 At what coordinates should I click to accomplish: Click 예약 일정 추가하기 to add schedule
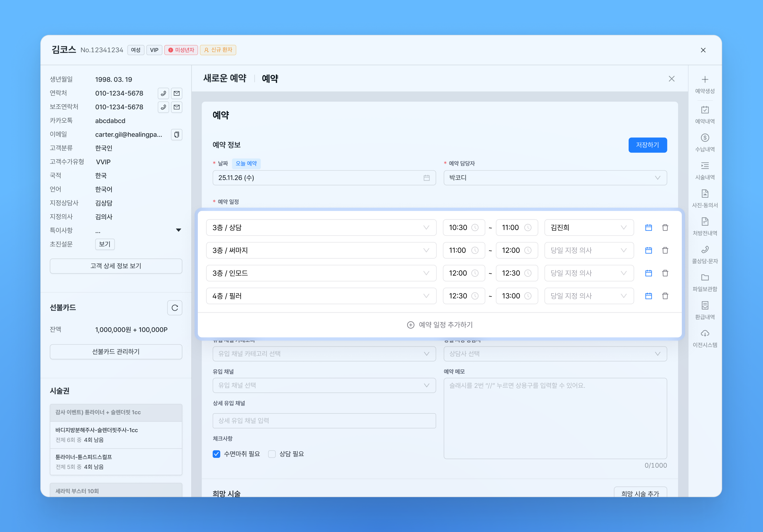coord(440,325)
